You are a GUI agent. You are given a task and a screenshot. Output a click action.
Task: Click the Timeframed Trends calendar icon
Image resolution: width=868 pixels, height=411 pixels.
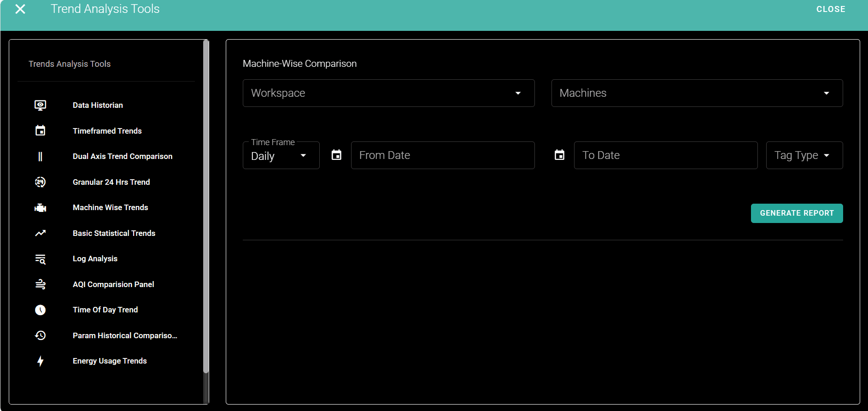(41, 131)
